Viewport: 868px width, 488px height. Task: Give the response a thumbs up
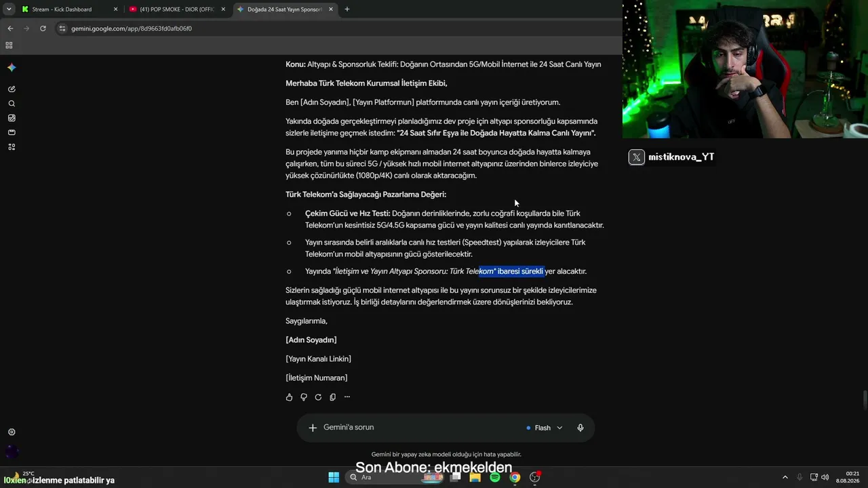[290, 397]
